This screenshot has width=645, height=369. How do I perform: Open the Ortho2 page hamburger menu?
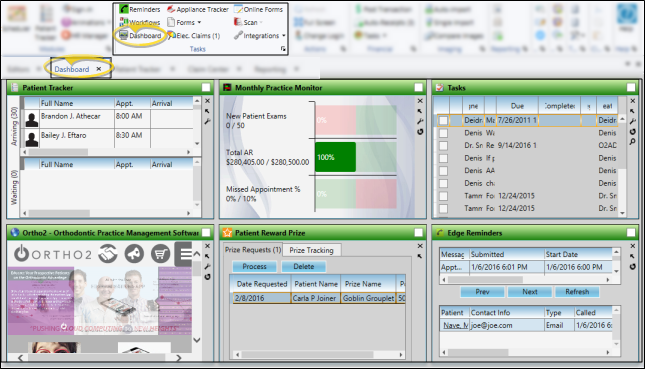183,254
